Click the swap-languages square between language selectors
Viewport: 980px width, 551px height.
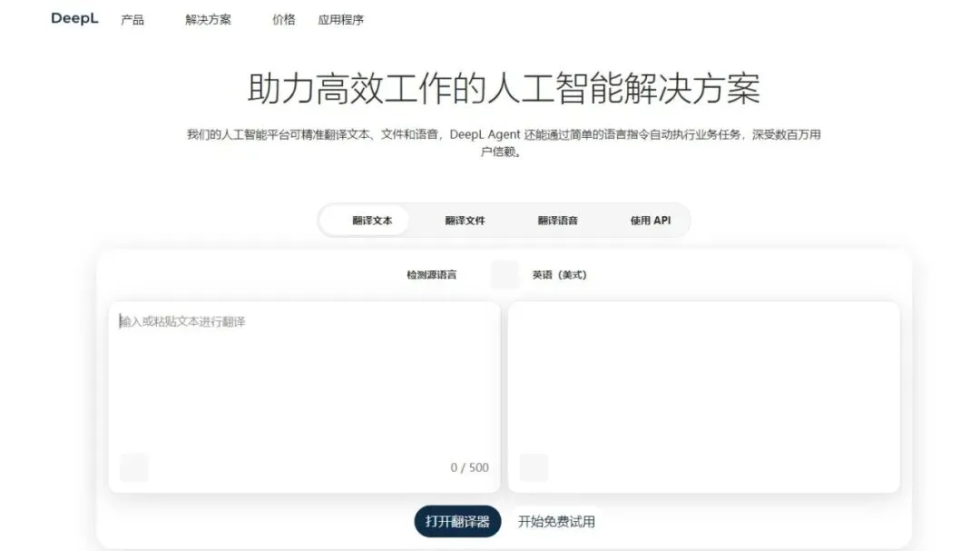(505, 274)
